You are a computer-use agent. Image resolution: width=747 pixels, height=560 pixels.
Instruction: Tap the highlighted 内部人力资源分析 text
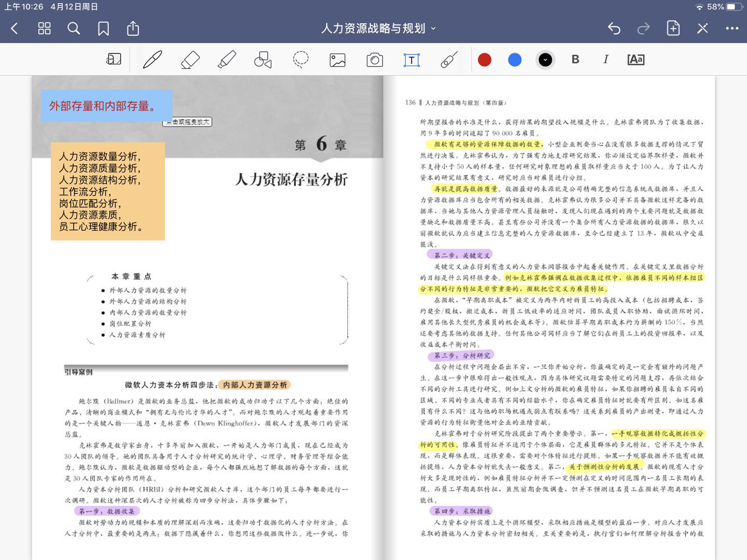(255, 385)
